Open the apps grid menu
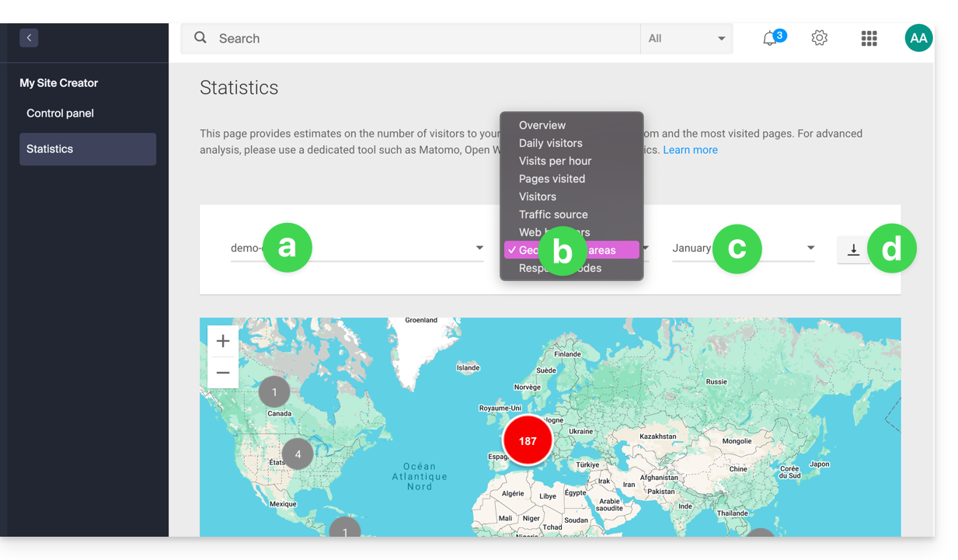Screen dimensions: 958x560 [x=869, y=38]
